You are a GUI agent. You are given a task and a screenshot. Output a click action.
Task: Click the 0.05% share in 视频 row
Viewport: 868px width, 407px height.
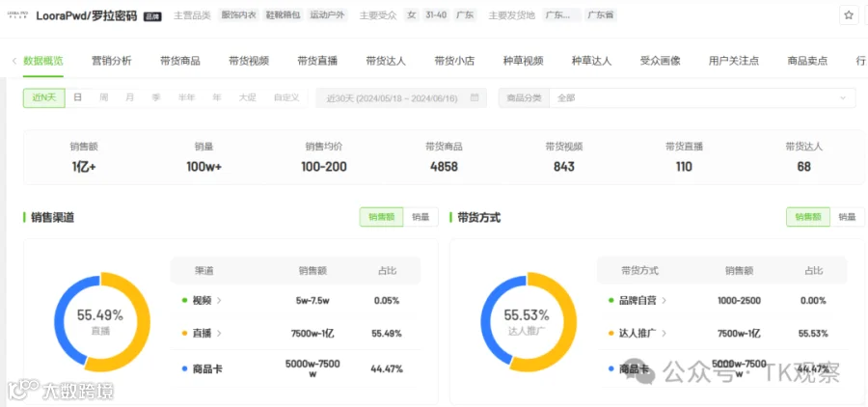pos(387,301)
